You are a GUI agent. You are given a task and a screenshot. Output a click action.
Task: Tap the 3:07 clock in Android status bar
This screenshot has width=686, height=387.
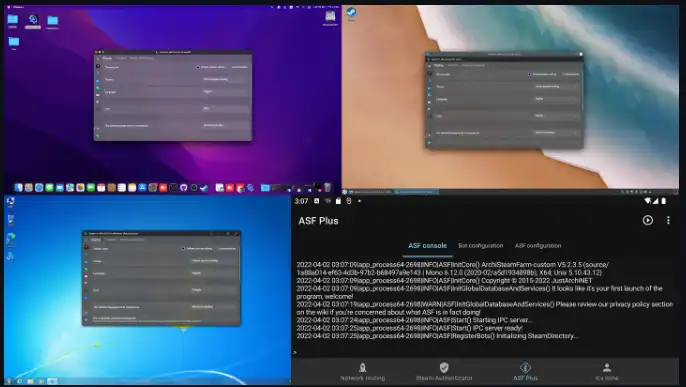pos(301,201)
